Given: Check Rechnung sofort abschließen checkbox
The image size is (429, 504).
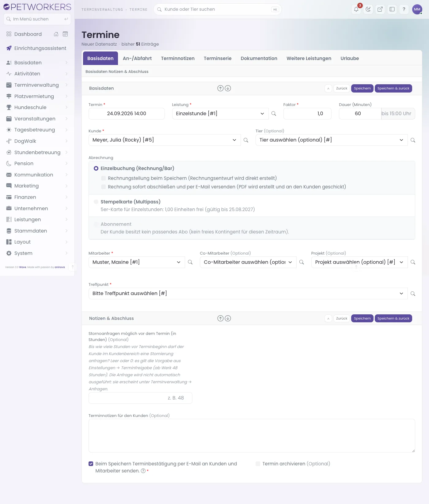Looking at the screenshot, I should (x=104, y=187).
